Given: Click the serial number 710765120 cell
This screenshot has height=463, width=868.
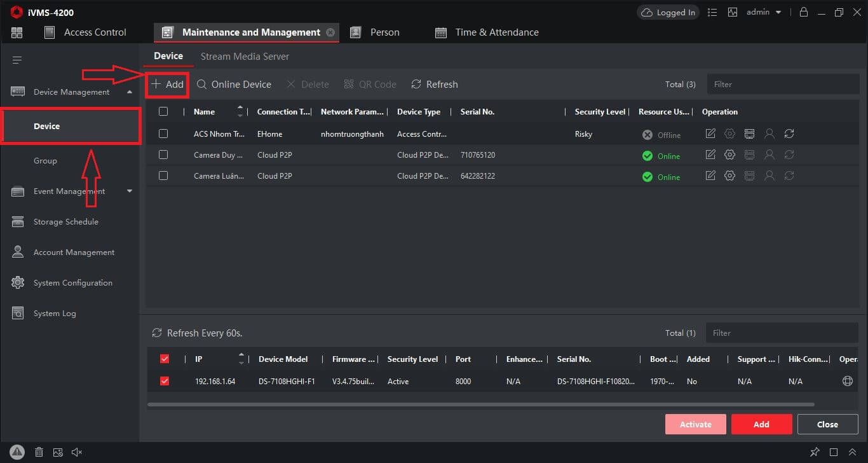Looking at the screenshot, I should (478, 155).
